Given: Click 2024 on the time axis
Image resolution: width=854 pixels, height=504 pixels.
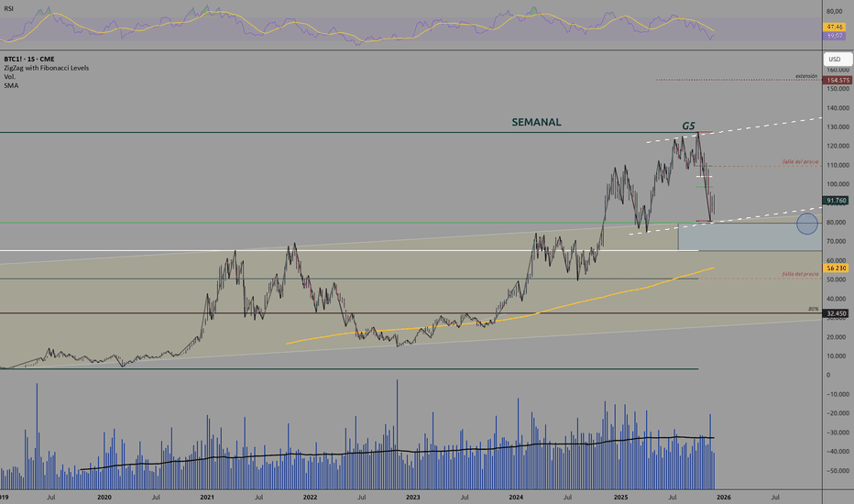Looking at the screenshot, I should click(516, 497).
